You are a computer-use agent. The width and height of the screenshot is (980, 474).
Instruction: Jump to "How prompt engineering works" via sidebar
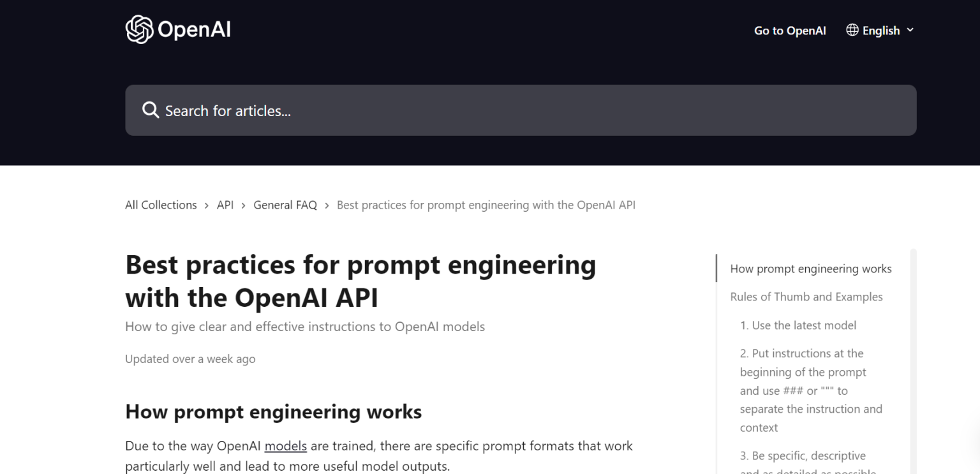pyautogui.click(x=810, y=269)
